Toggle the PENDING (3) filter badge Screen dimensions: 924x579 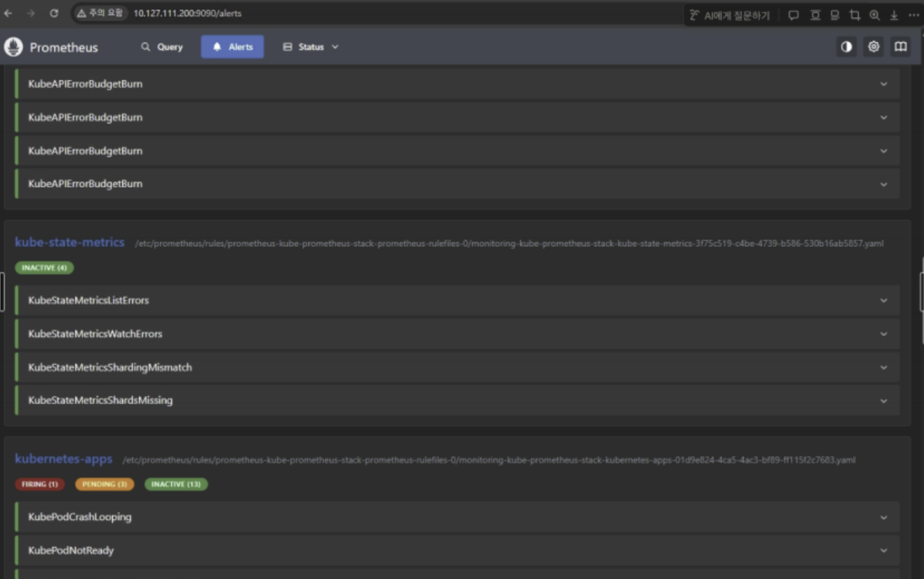pyautogui.click(x=104, y=485)
